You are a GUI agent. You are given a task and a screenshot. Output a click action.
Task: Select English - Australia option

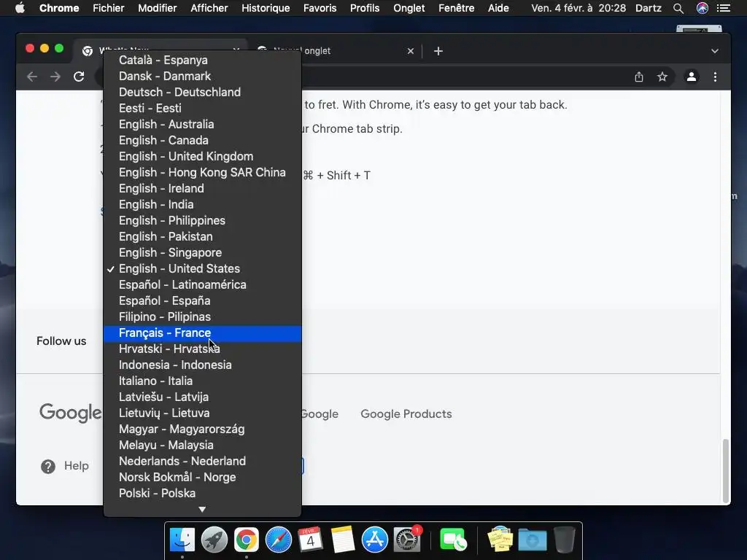coord(202,124)
